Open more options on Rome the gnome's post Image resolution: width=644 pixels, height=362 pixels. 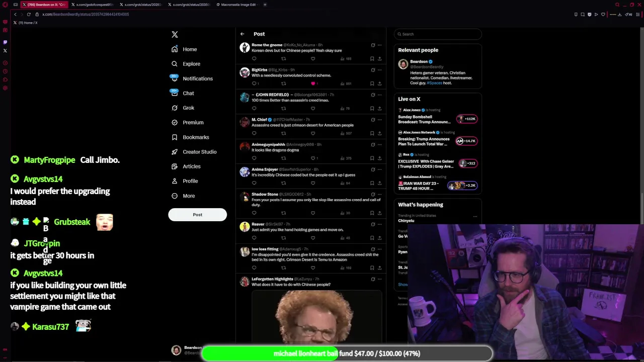coord(379,45)
